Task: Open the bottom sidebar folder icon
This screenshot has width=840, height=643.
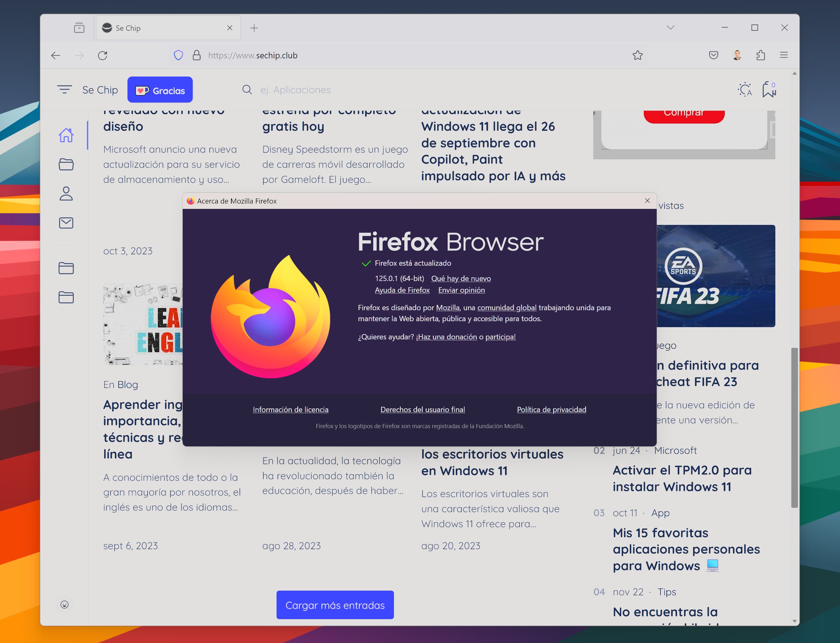Action: pos(66,297)
